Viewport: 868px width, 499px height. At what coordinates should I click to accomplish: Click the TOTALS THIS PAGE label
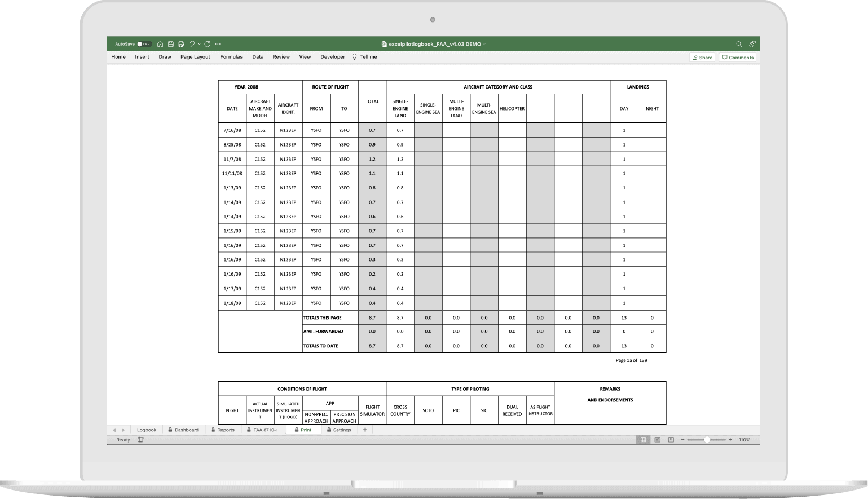tap(322, 318)
